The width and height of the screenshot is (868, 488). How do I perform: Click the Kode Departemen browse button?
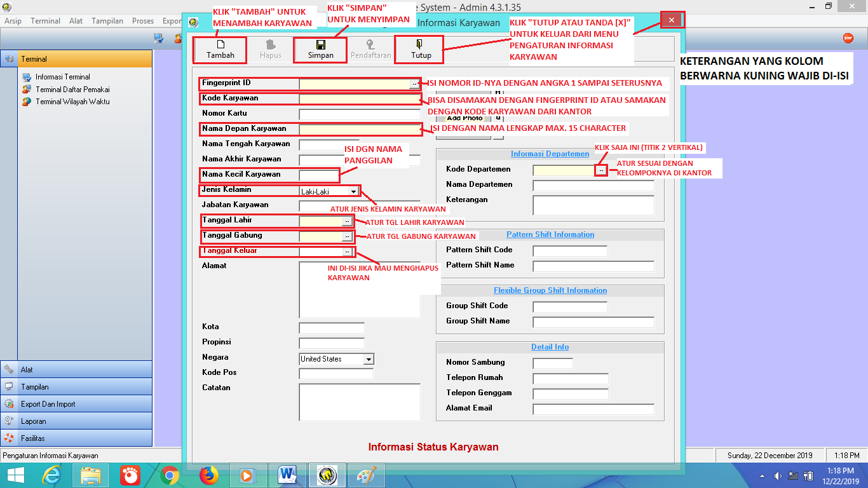point(601,170)
